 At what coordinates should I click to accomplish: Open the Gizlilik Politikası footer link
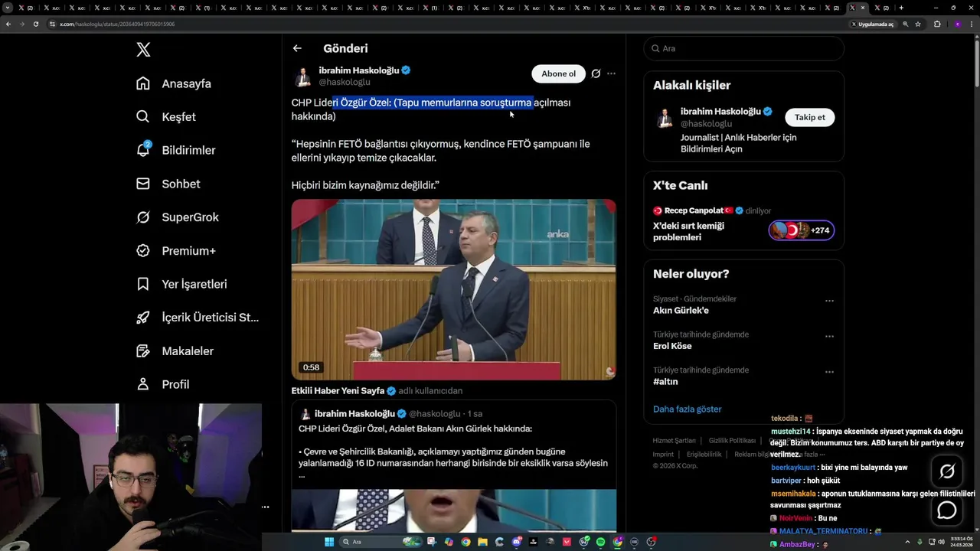click(732, 441)
